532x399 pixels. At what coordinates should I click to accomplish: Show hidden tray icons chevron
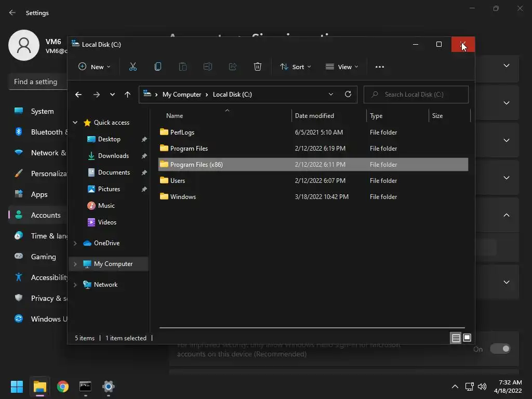(455, 387)
